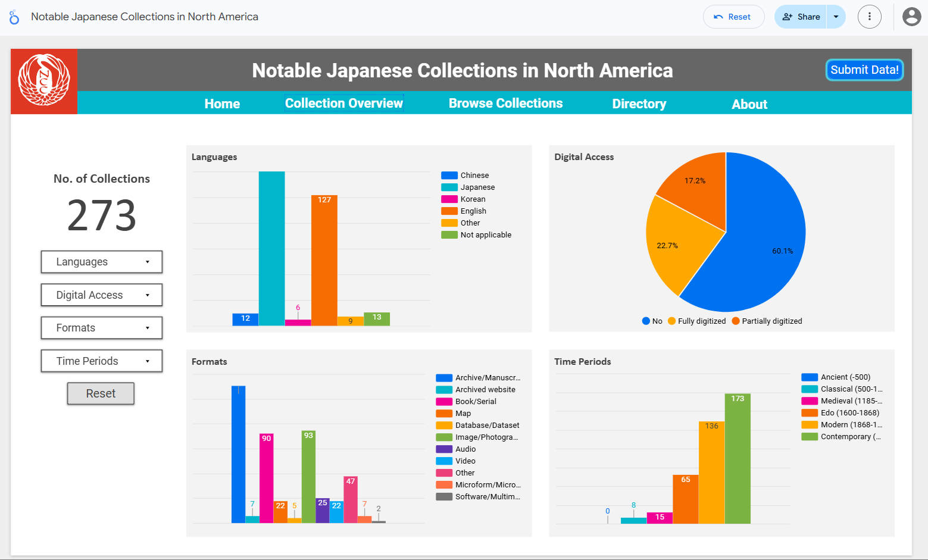This screenshot has width=928, height=560.
Task: Open the About page tab
Action: click(749, 104)
